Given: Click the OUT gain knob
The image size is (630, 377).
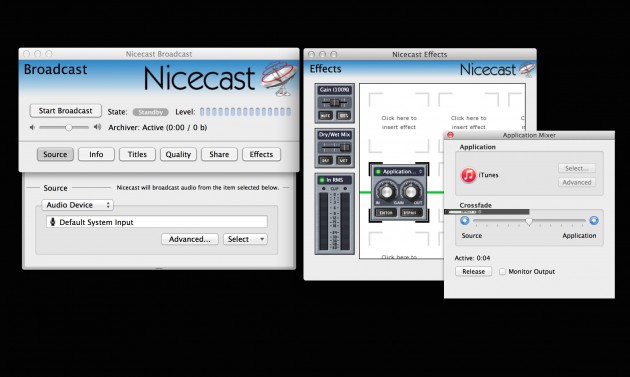Looking at the screenshot, I should 411,192.
